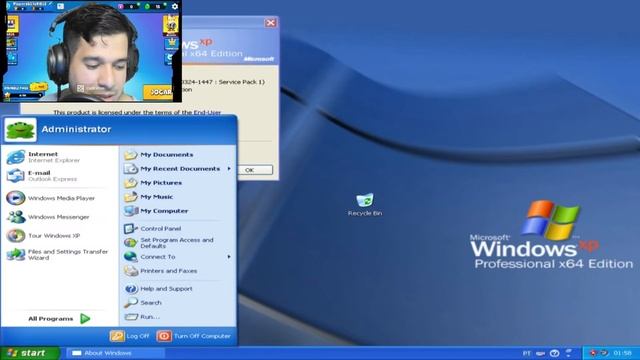Click the My Documents folder icon
The width and height of the screenshot is (640, 360).
pyautogui.click(x=131, y=155)
